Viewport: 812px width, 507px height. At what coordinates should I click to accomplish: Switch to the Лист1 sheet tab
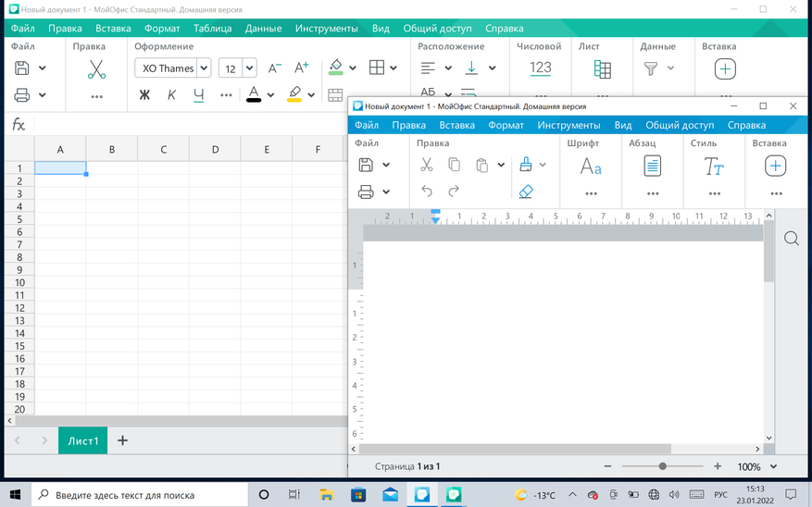tap(82, 440)
